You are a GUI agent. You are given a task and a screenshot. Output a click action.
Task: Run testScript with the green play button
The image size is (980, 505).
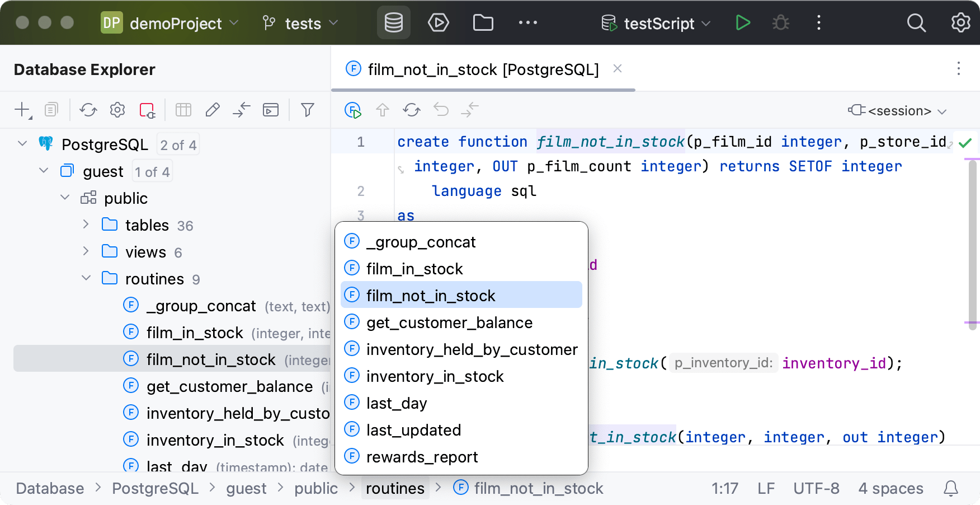pos(742,23)
